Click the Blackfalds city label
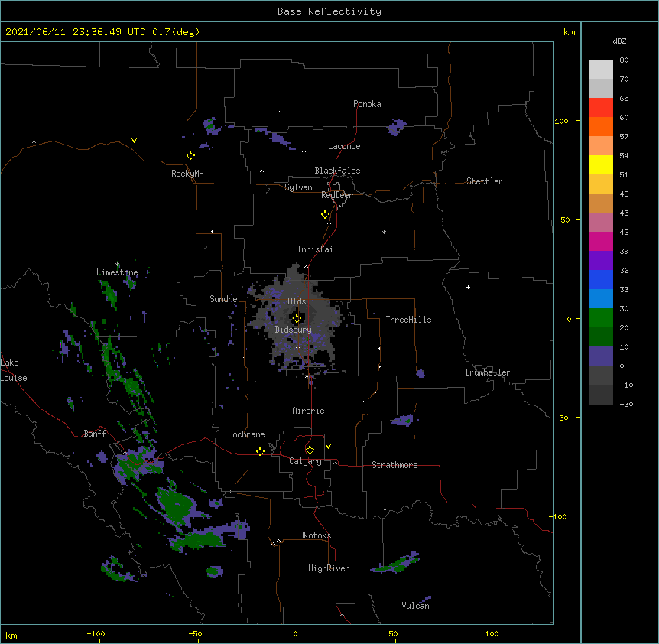 coord(337,171)
